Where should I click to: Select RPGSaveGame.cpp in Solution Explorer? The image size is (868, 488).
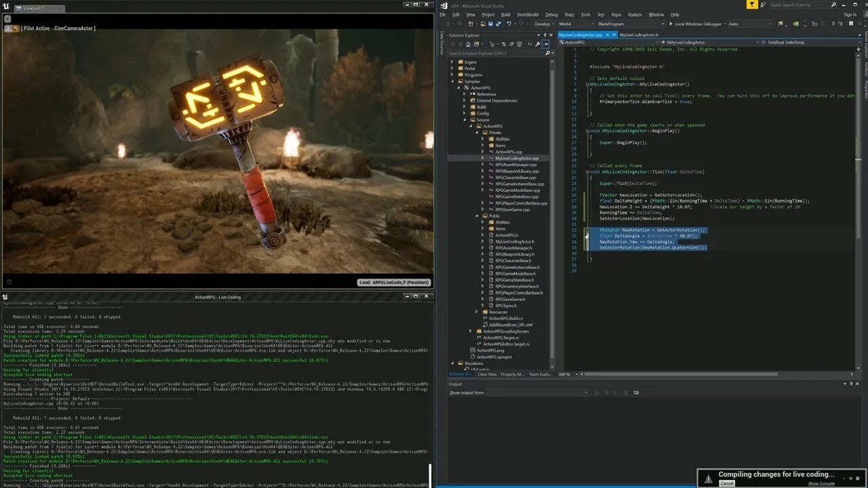click(512, 209)
